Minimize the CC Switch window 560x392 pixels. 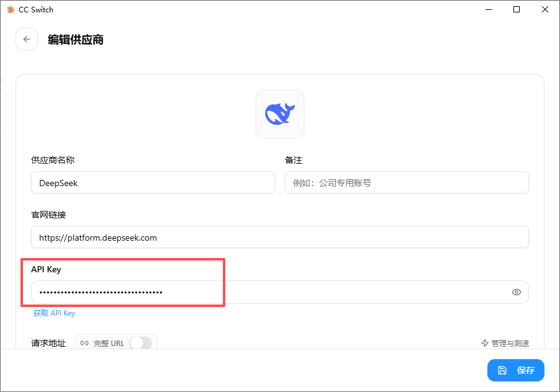489,10
